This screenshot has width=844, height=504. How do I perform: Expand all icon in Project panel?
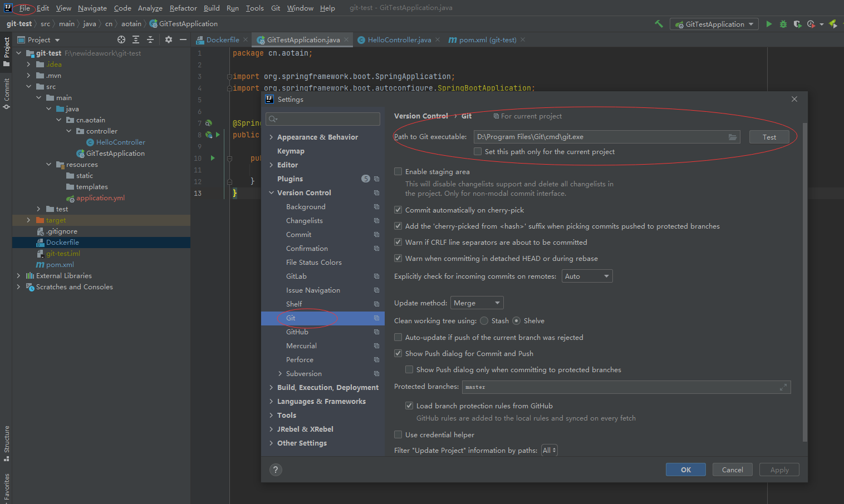coord(136,39)
